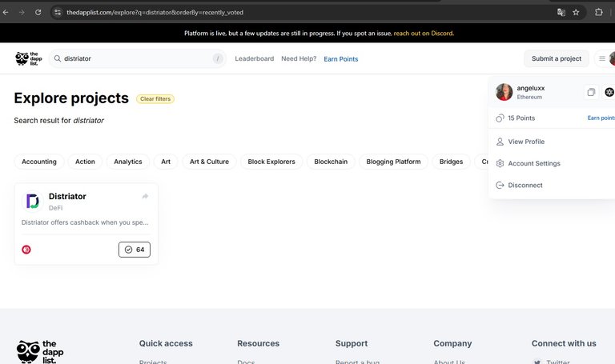Select the Art & Culture category chip
The height and width of the screenshot is (364, 615).
click(210, 162)
